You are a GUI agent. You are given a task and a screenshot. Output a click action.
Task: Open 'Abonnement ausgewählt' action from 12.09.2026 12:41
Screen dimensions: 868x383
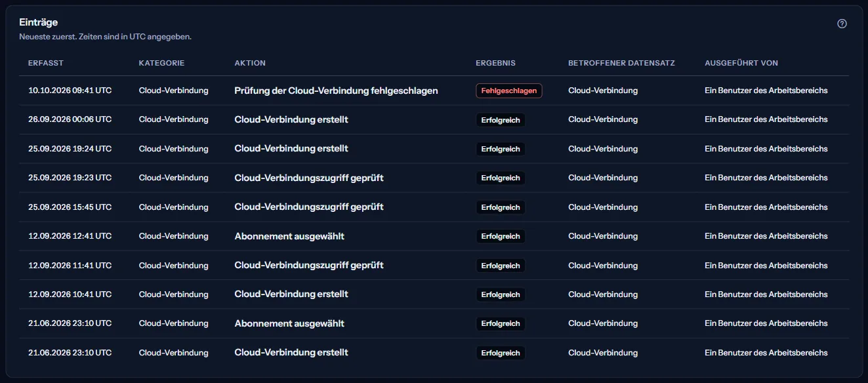(x=289, y=236)
